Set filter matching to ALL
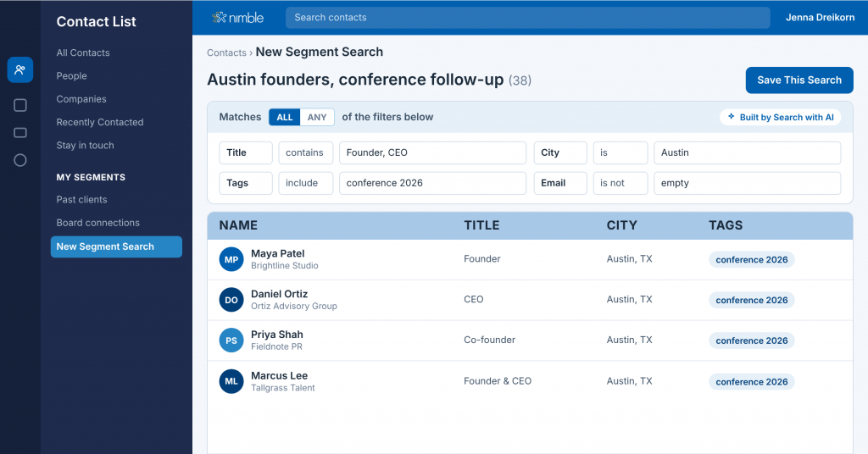868x454 pixels. [x=285, y=117]
